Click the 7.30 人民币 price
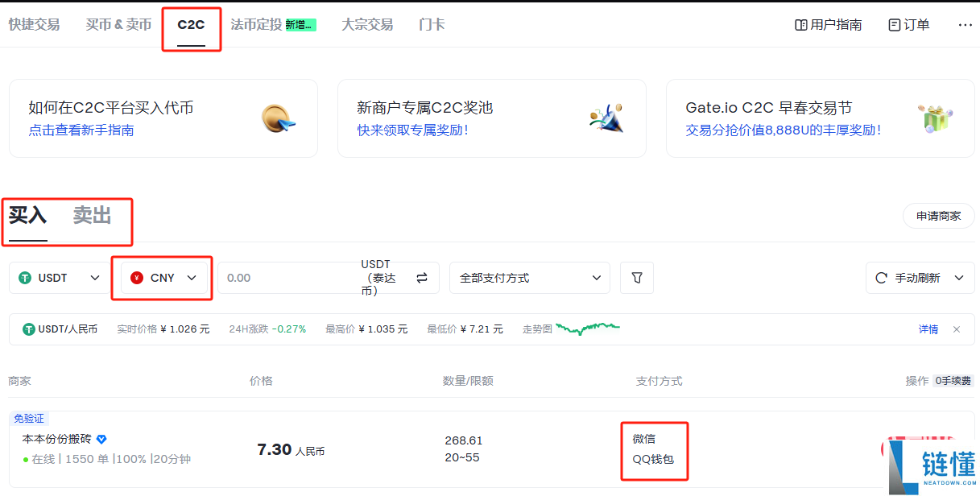The image size is (980, 496). pos(291,449)
